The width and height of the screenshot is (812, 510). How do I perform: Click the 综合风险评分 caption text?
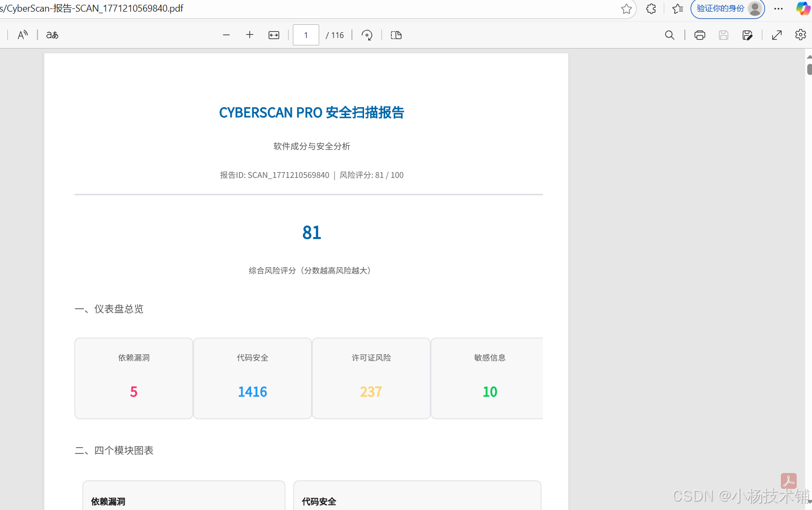[x=311, y=270]
